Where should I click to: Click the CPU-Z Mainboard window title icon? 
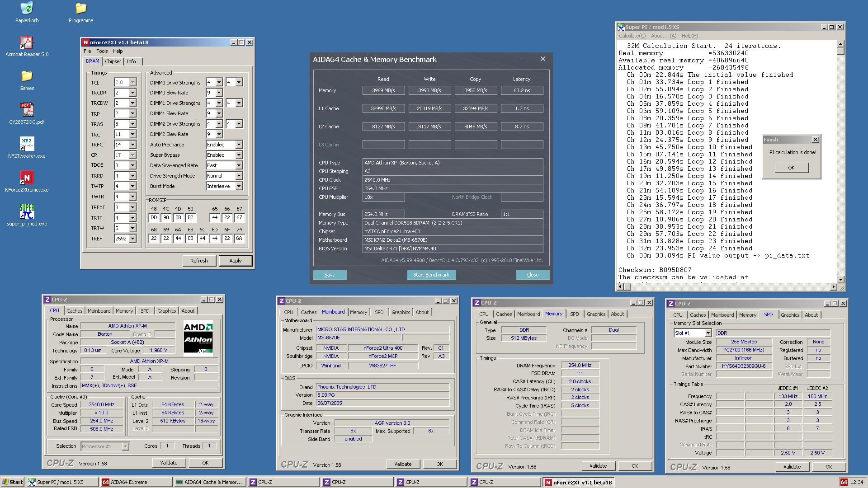pos(281,301)
